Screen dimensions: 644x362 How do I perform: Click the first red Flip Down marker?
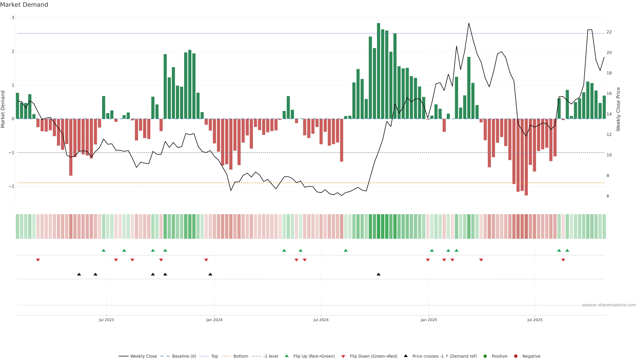pos(38,260)
